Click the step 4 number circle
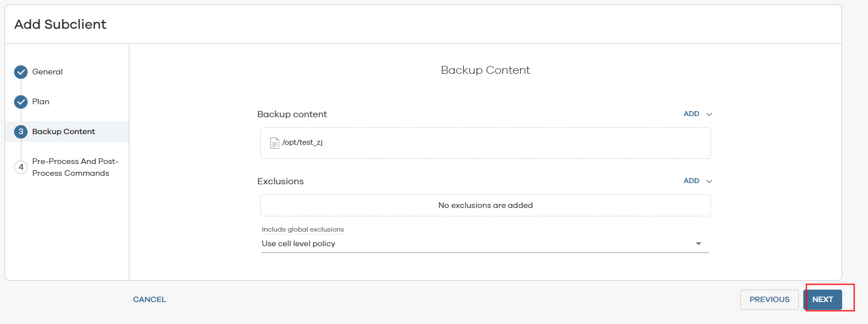The width and height of the screenshot is (868, 324). click(21, 167)
